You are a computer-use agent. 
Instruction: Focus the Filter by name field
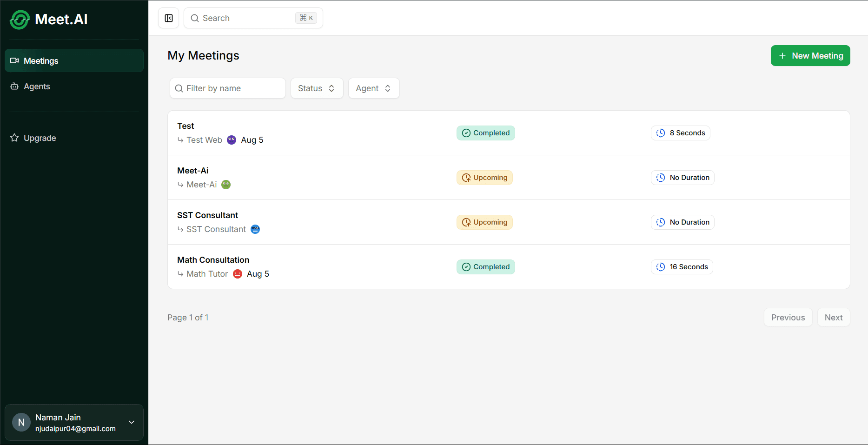pyautogui.click(x=228, y=88)
